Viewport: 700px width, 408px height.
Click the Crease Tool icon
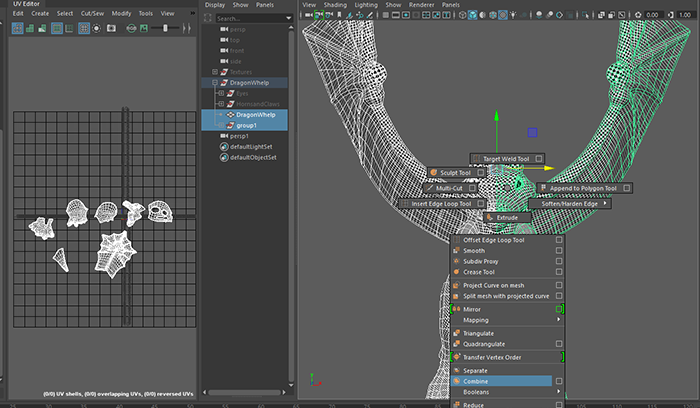[x=457, y=272]
